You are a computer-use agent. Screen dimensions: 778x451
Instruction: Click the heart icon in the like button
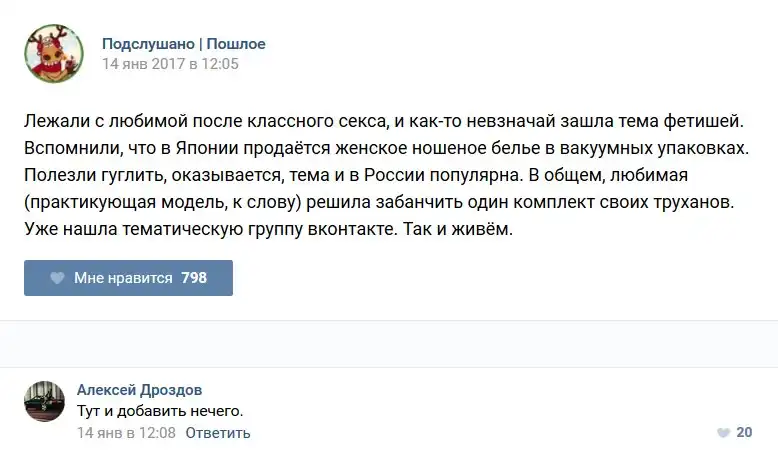58,278
